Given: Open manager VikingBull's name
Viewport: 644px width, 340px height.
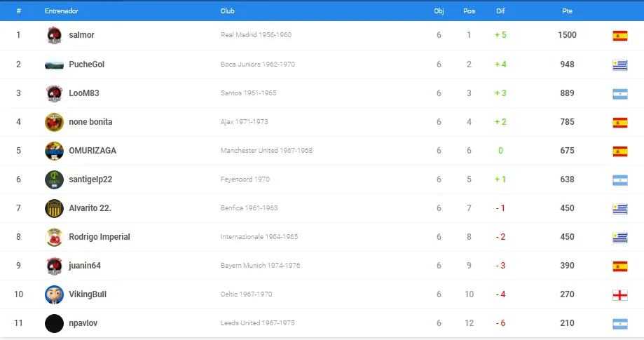Looking at the screenshot, I should [88, 294].
